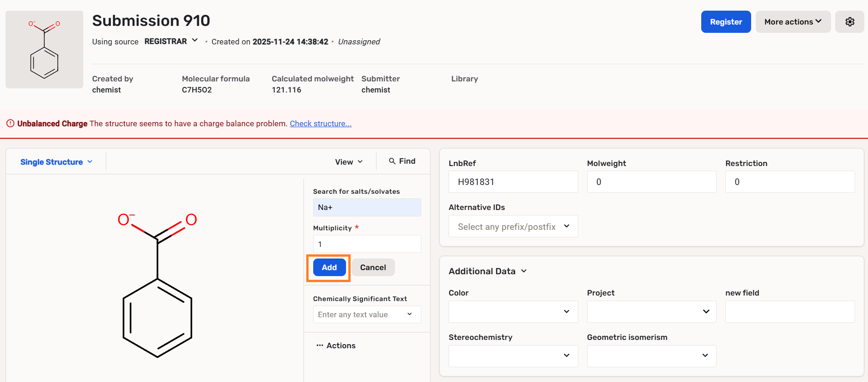Register the submission
This screenshot has width=868, height=382.
[x=725, y=22]
